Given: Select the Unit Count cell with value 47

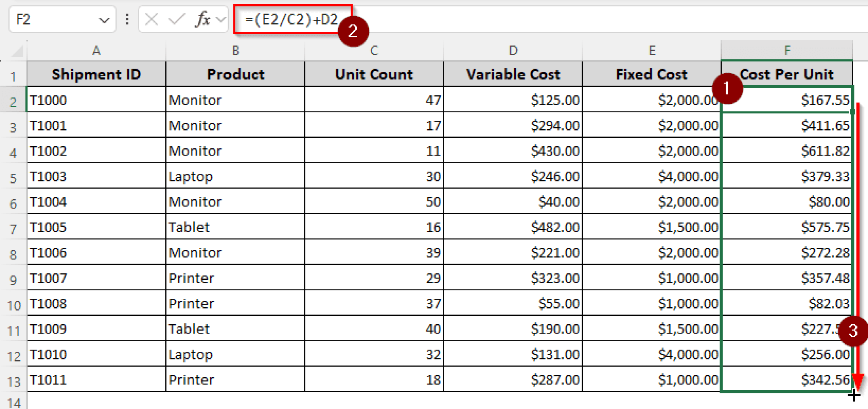Looking at the screenshot, I should (374, 100).
